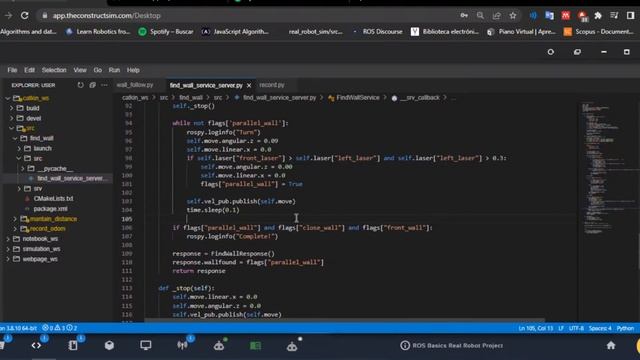
Task: Open the code editor icon in bottom bar
Action: point(36,345)
